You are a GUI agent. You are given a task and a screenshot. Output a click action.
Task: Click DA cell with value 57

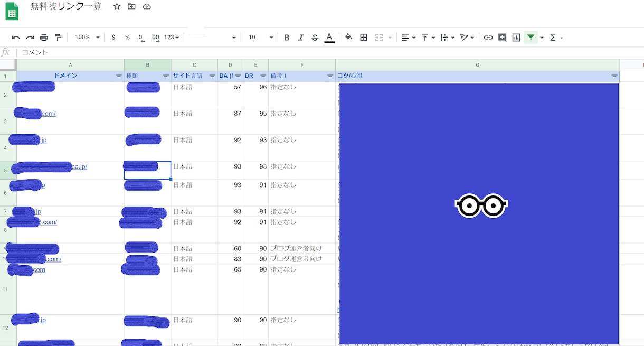click(230, 95)
